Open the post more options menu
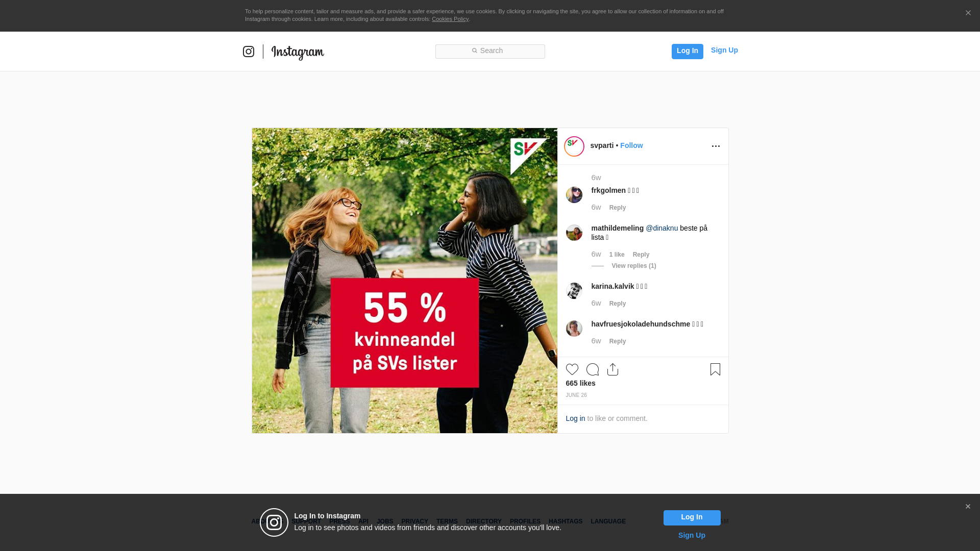 point(716,146)
